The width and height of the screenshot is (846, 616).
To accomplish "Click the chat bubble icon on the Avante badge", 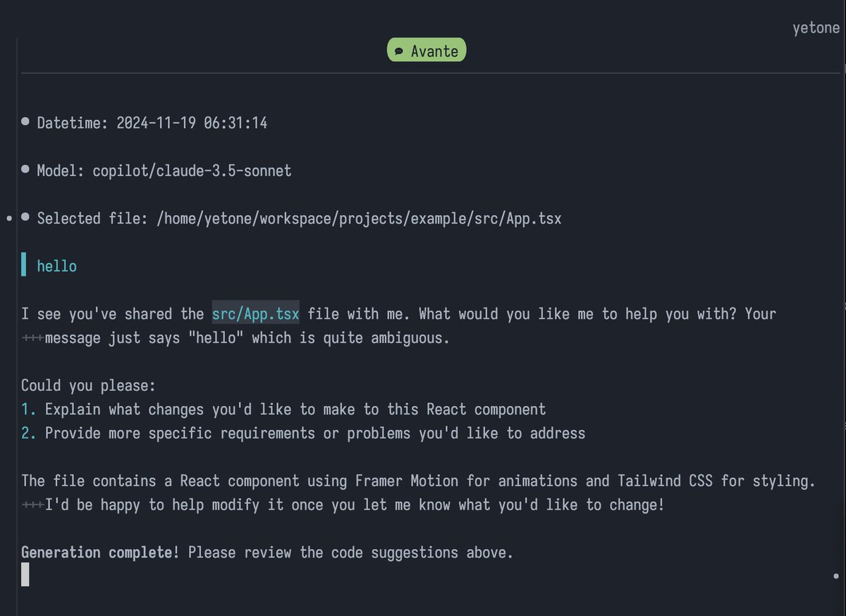I will pyautogui.click(x=399, y=50).
